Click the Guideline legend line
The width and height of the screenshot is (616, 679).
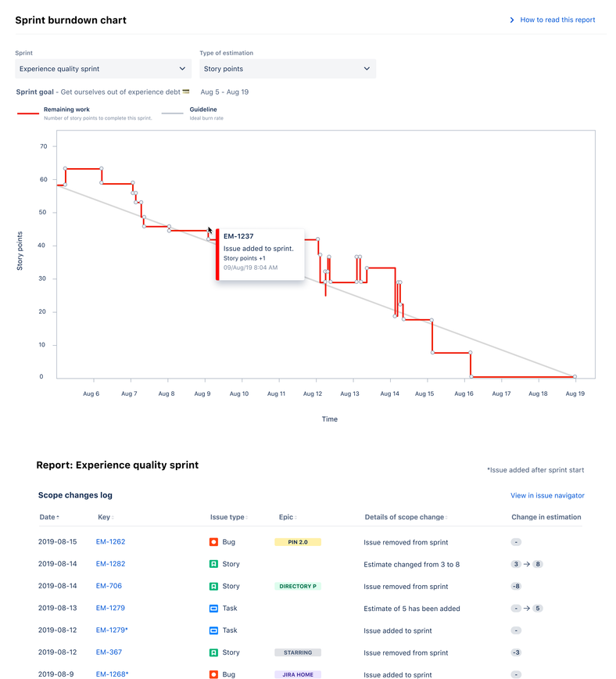click(172, 113)
